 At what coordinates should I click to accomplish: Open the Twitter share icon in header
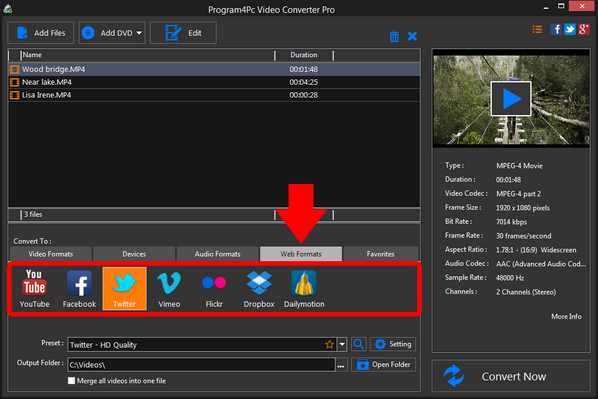point(570,29)
